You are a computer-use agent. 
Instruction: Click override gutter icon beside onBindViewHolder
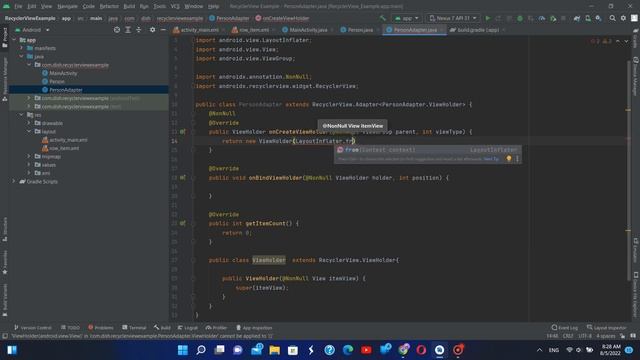click(x=183, y=178)
